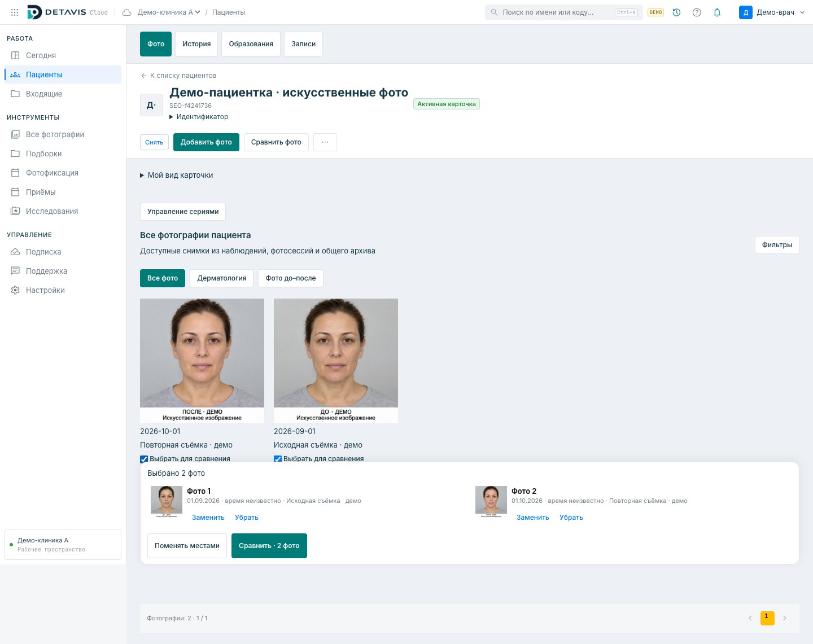Open Фотофиксация in sidebar
The height and width of the screenshot is (644, 813).
point(63,173)
